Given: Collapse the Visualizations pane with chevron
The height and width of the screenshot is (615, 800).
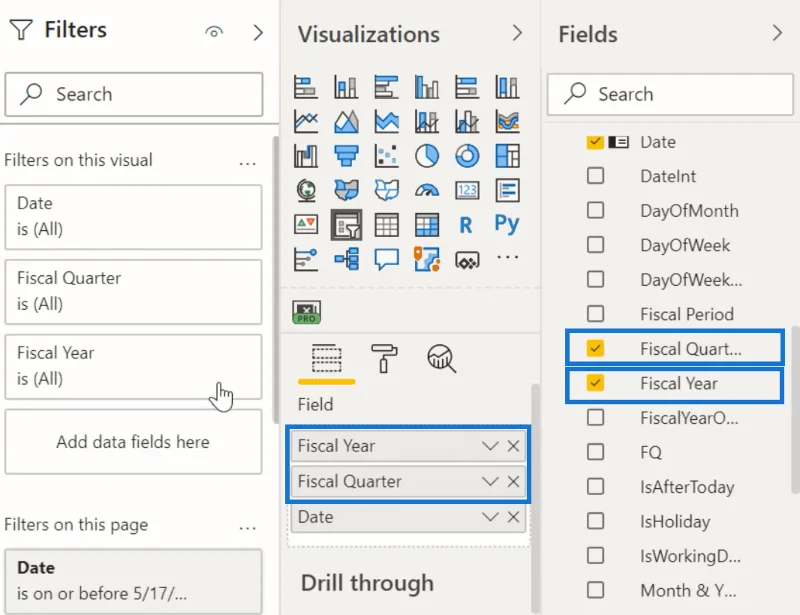Looking at the screenshot, I should point(517,33).
